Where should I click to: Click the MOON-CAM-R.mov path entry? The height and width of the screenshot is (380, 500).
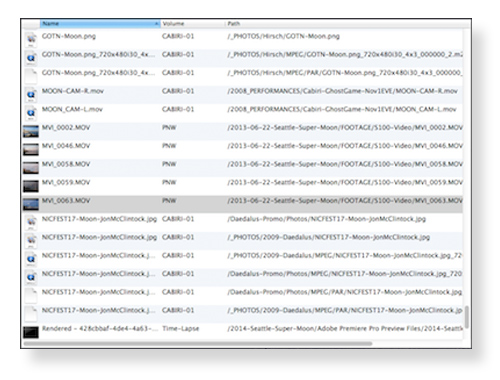tap(343, 91)
